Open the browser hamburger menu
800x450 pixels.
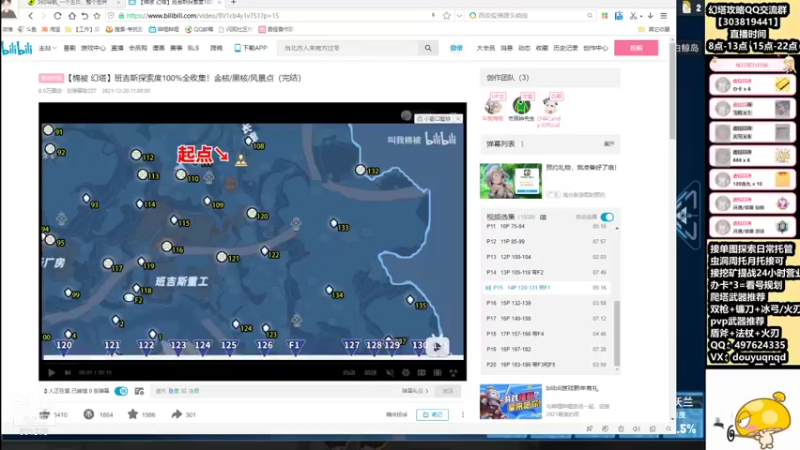click(663, 16)
